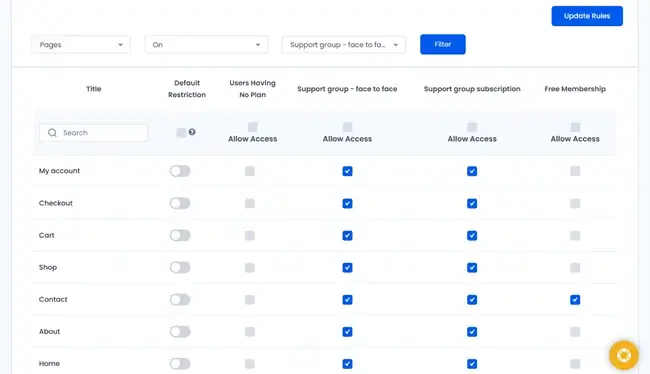The image size is (650, 374).
Task: Uncheck face to face access for About
Action: (x=347, y=332)
